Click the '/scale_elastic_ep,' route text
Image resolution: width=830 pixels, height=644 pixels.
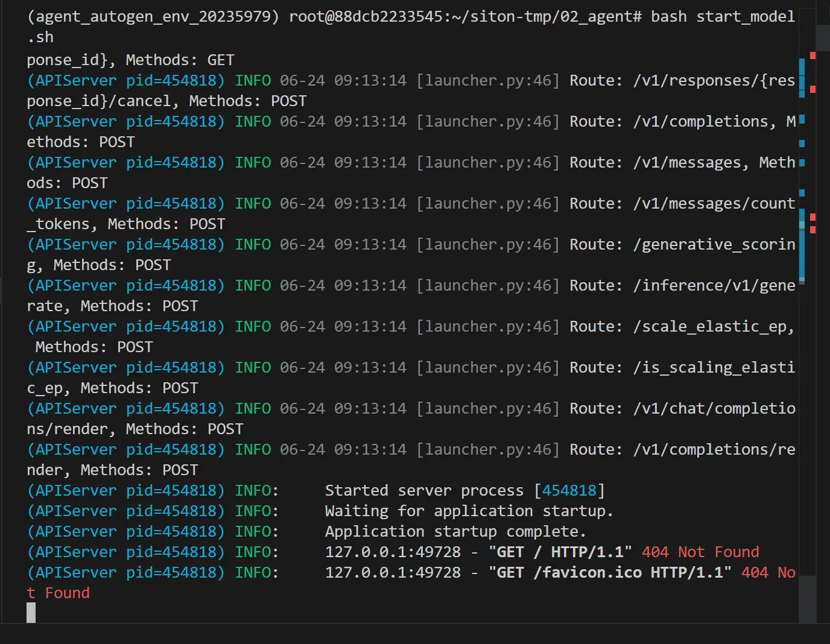point(714,326)
